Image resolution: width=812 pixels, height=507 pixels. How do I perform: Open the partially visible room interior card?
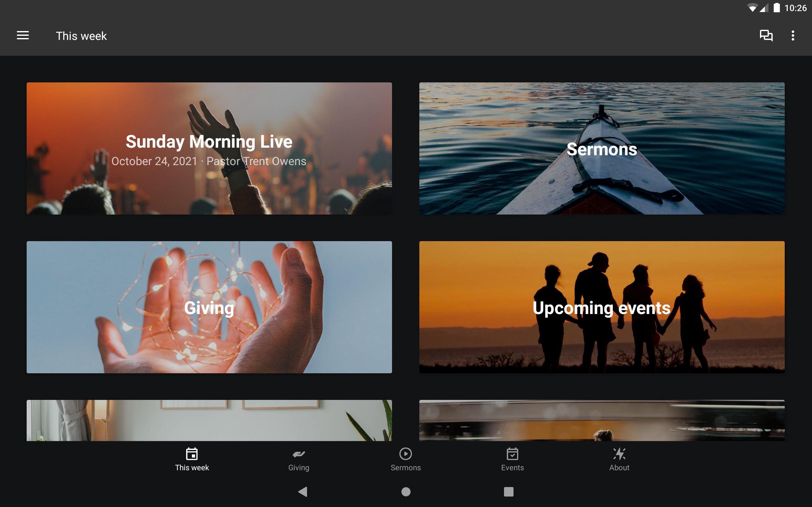pos(209,420)
